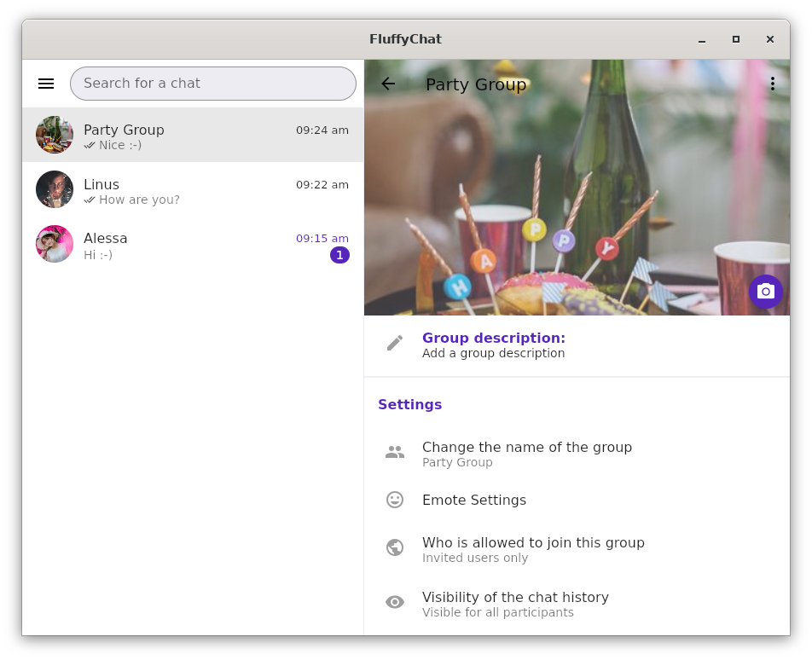Go back using the arrow icon
812x660 pixels.
click(x=388, y=84)
